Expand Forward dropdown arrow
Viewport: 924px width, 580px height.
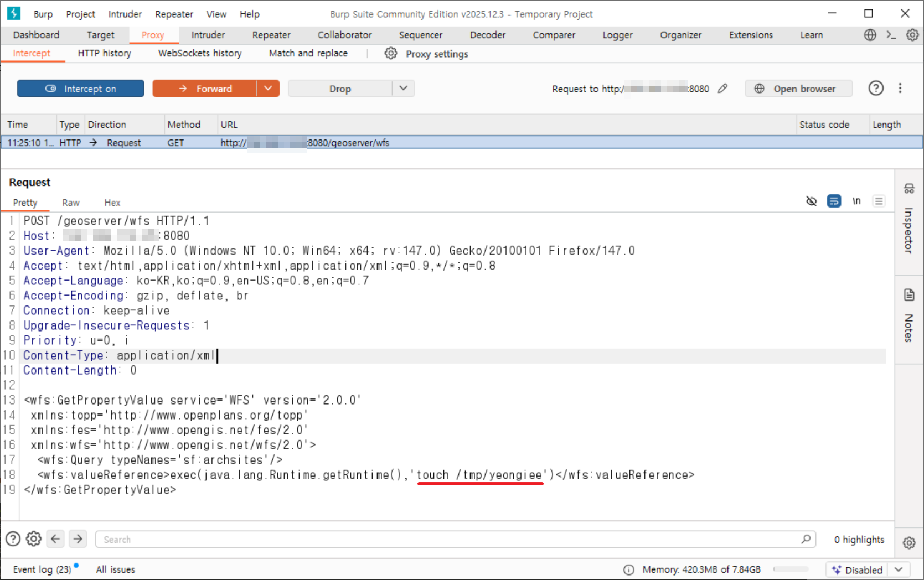click(268, 89)
